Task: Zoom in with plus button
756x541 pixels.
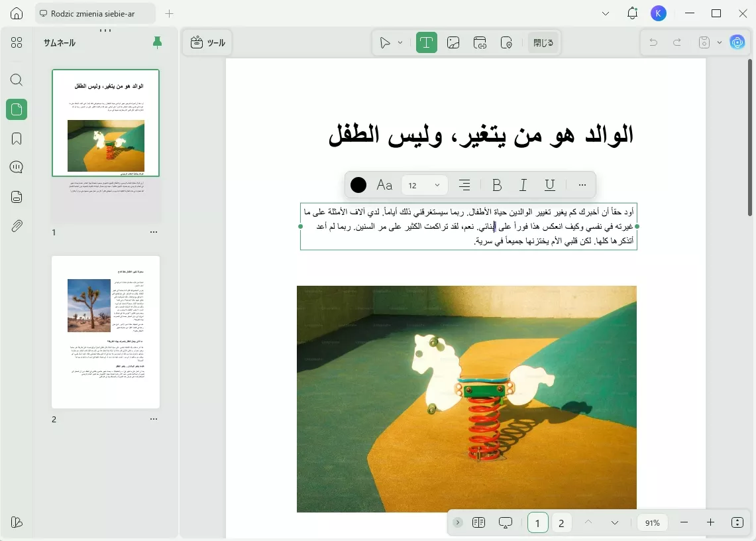Action: (710, 522)
